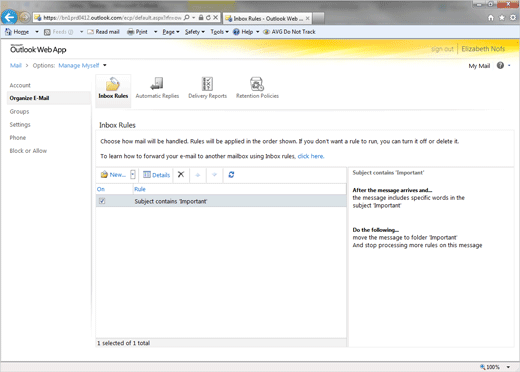This screenshot has width=520, height=372.
Task: Expand the Home toolbar dropdown arrow
Action: pyautogui.click(x=37, y=32)
